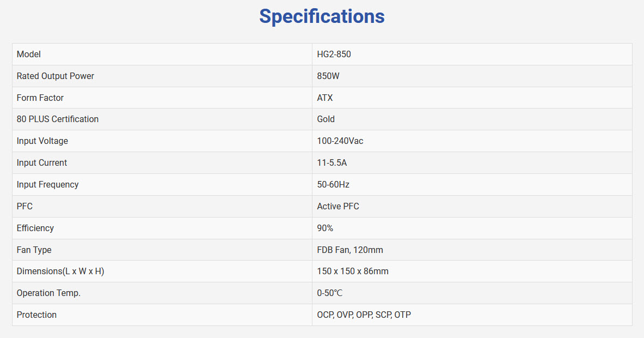The height and width of the screenshot is (338, 644).
Task: Click the FDB Fan, 120mm value
Action: pos(350,250)
